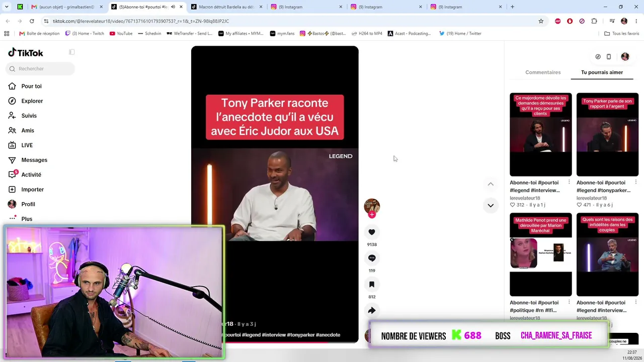The width and height of the screenshot is (644, 362).
Task: Open Messages in the sidebar
Action: pyautogui.click(x=34, y=160)
